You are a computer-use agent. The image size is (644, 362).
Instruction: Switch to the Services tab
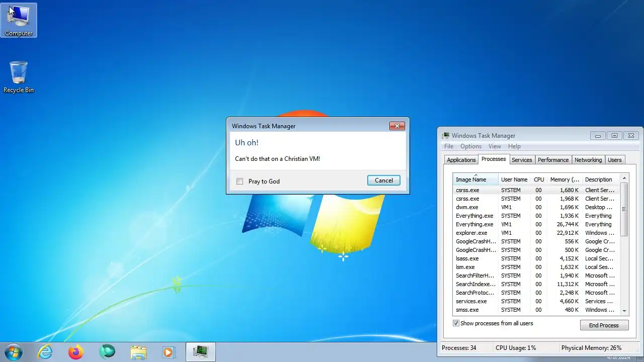(522, 160)
